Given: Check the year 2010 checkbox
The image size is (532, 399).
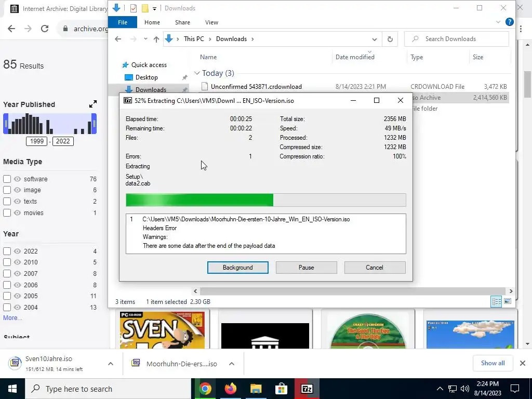Looking at the screenshot, I should click(x=7, y=262).
